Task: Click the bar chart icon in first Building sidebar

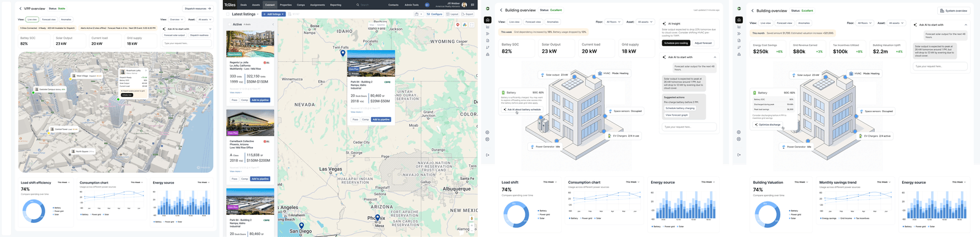Action: point(488,27)
